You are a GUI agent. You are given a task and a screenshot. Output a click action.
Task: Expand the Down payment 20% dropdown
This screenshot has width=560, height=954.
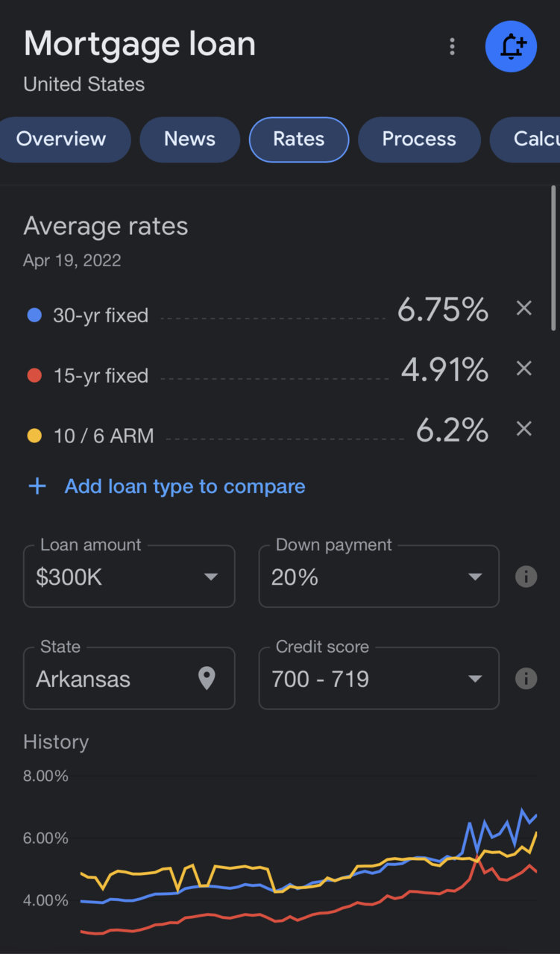tap(379, 577)
